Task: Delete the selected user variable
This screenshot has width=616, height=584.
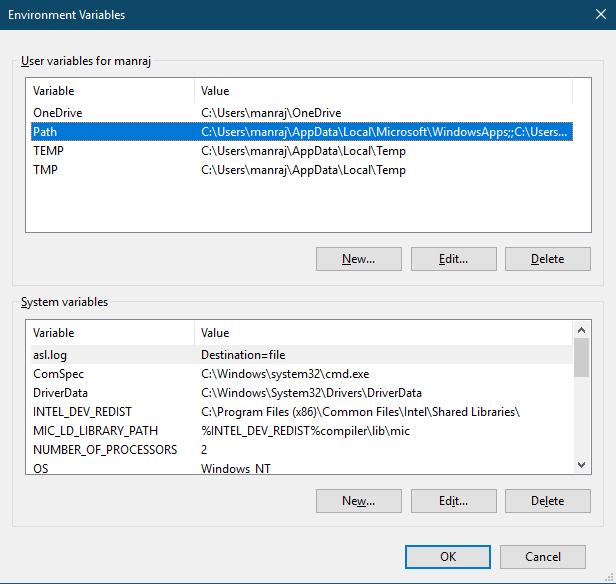Action: coord(548,259)
